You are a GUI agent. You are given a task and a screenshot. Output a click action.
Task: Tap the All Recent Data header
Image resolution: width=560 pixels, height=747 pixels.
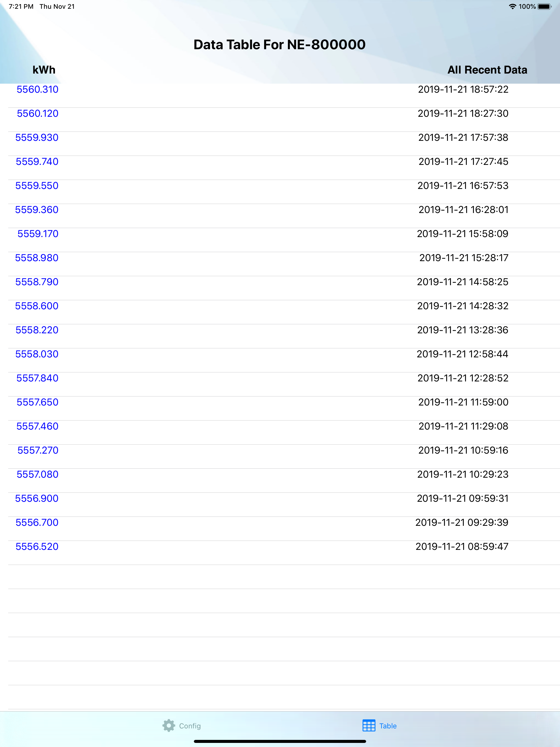tap(487, 70)
